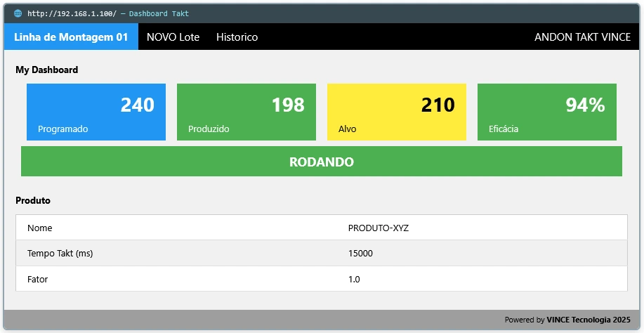Select the yellow Alvo 210 card

coord(397,112)
